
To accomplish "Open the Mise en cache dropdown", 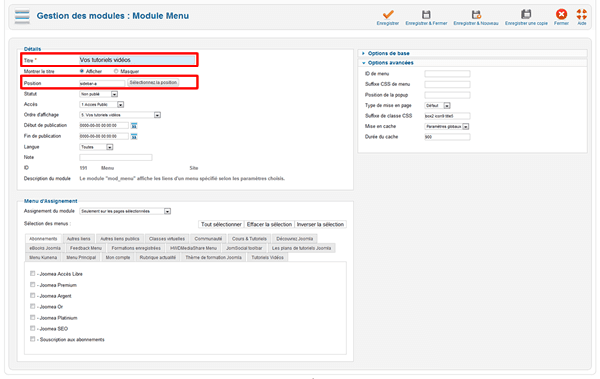I will coord(447,126).
